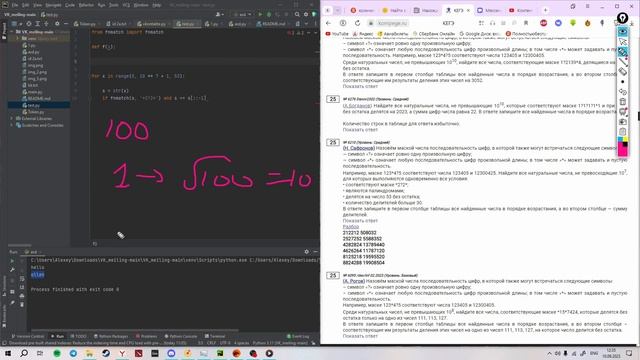Open Windows taskbar search
The image size is (640, 360).
24,353
